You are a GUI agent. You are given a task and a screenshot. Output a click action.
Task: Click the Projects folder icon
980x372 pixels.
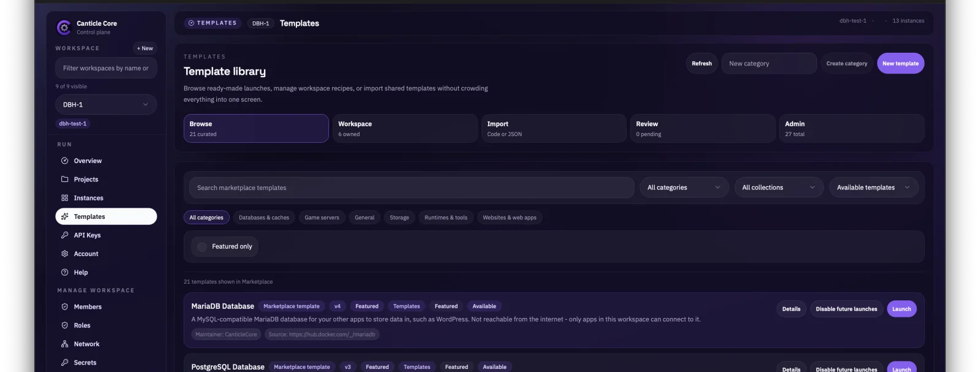coord(64,179)
